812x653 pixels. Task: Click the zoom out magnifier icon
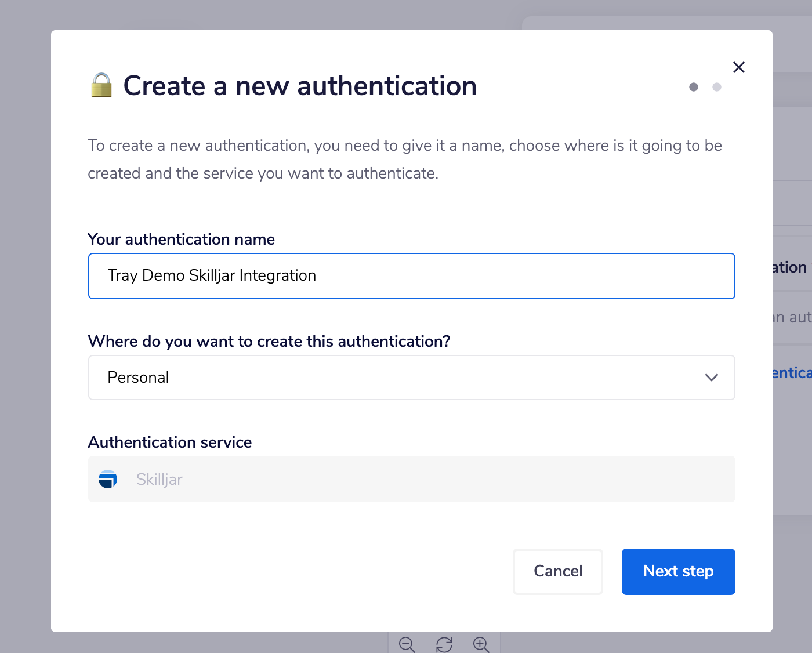(407, 644)
